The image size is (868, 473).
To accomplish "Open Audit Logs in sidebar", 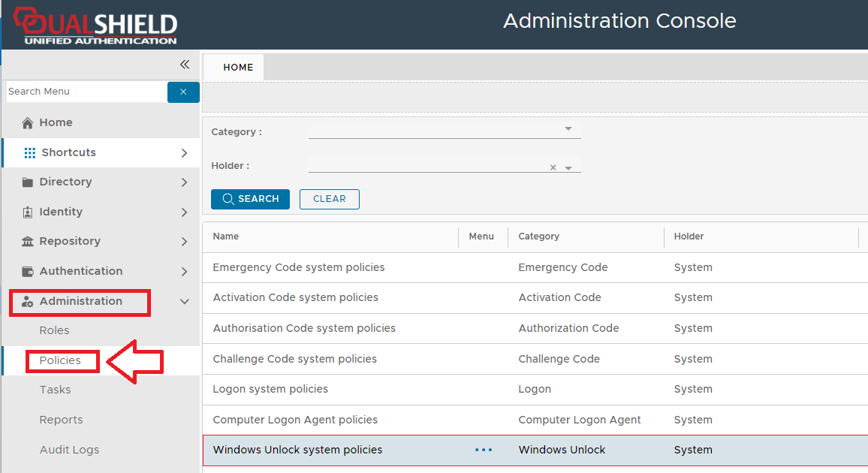I will click(69, 450).
